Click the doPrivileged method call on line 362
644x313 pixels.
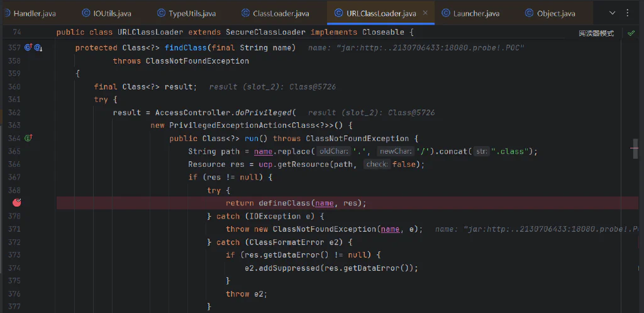pos(265,113)
